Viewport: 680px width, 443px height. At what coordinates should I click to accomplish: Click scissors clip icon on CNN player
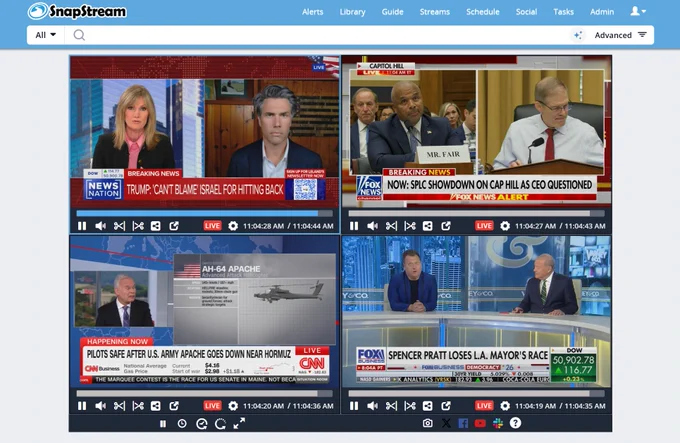pos(119,406)
